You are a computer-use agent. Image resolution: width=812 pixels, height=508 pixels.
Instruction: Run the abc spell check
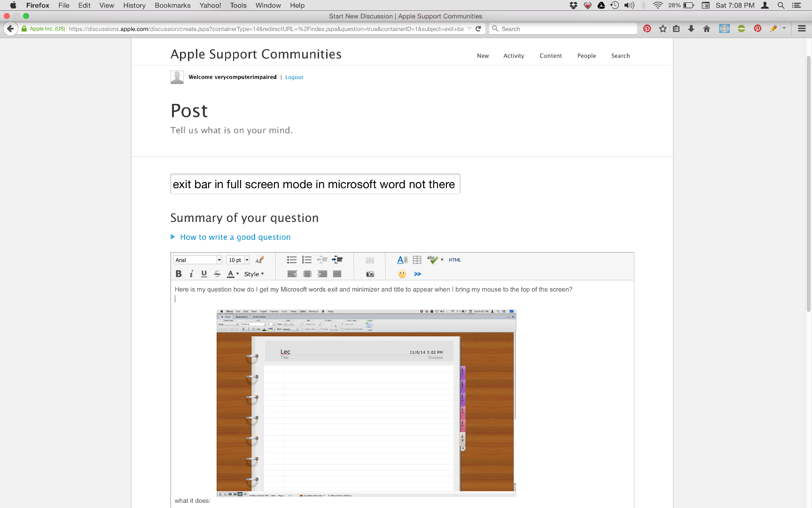click(432, 260)
